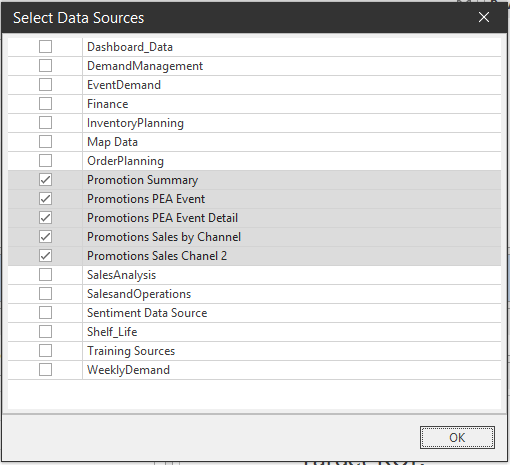This screenshot has width=510, height=465.
Task: Click Promotions PEA Event label
Action: pyautogui.click(x=146, y=199)
